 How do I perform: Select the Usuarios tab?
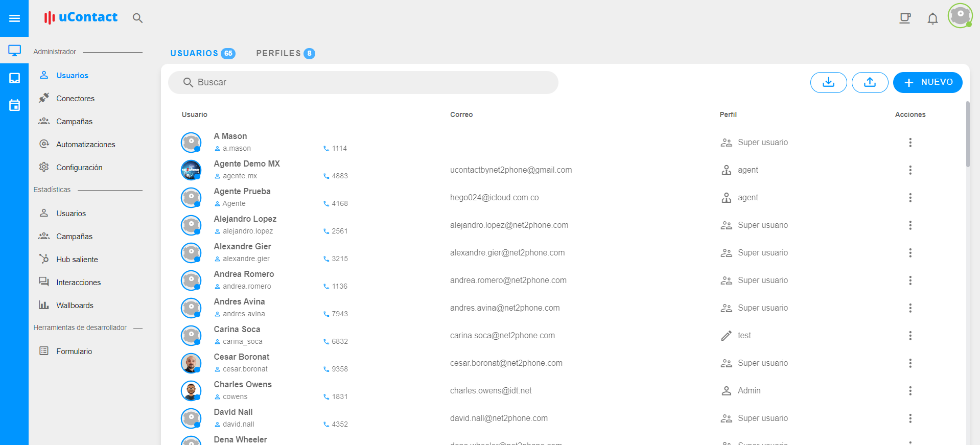(x=202, y=53)
